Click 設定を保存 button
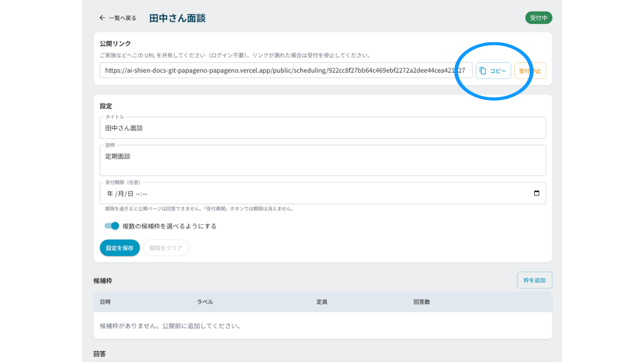Image resolution: width=644 pixels, height=362 pixels. point(120,248)
